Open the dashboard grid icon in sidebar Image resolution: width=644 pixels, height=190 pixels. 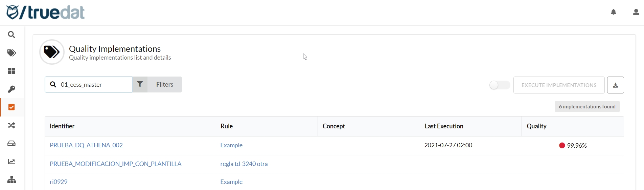11,71
